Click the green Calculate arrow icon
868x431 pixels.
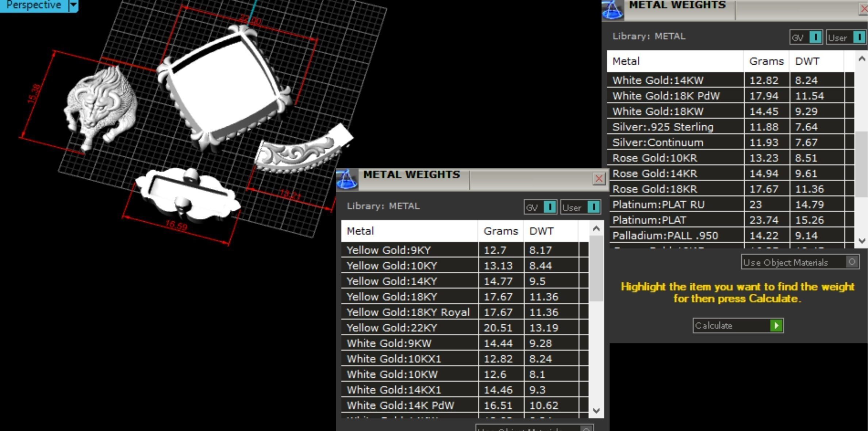[x=776, y=325]
